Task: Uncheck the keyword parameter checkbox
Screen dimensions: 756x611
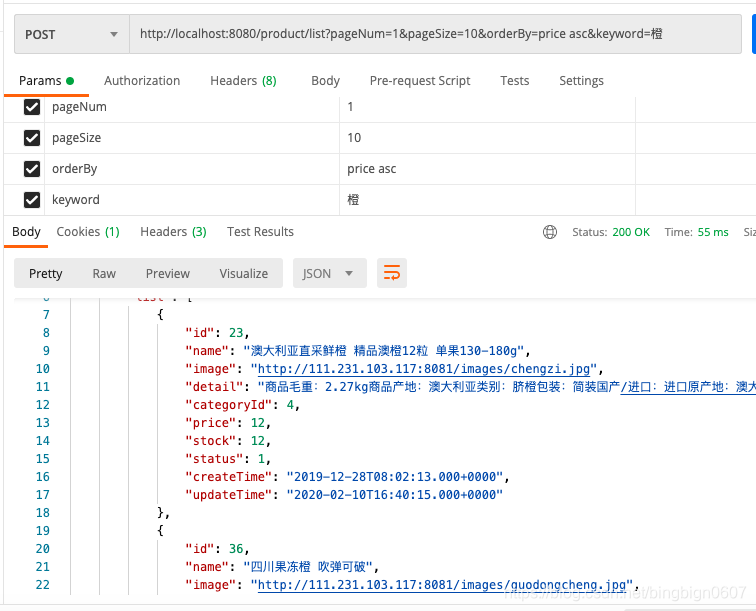Action: point(32,200)
